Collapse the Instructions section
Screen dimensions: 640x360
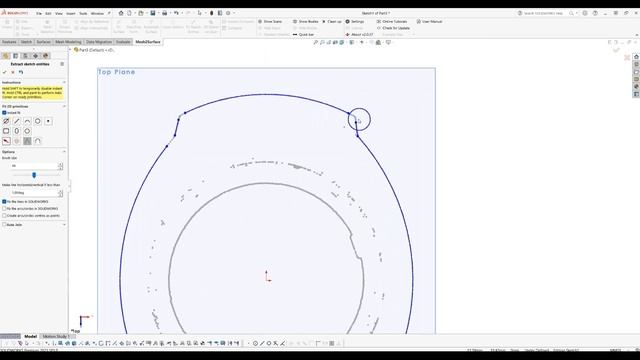(x=64, y=82)
